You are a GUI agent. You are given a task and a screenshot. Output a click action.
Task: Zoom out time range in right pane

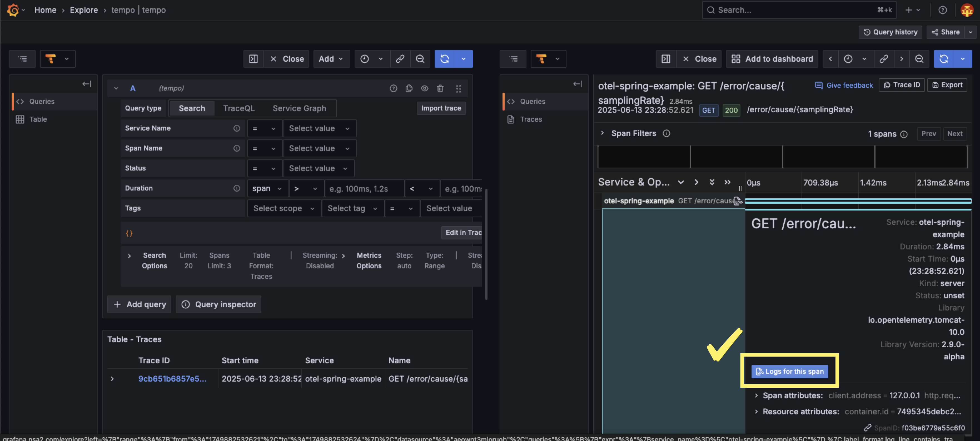pos(919,59)
